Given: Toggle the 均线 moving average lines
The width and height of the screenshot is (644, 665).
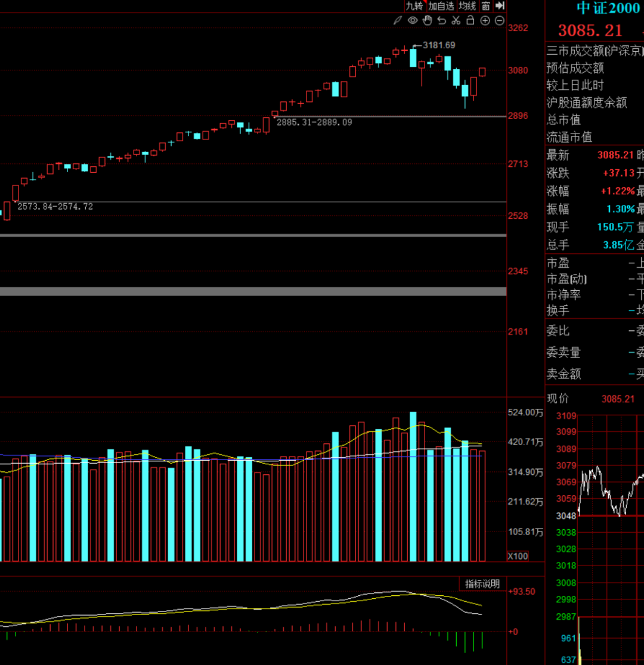Looking at the screenshot, I should pyautogui.click(x=467, y=6).
